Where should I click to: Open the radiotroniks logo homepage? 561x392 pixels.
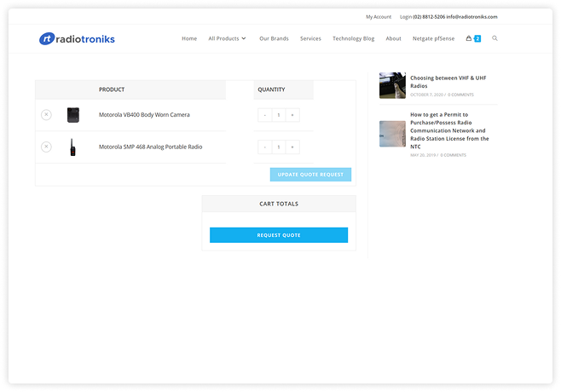(77, 38)
